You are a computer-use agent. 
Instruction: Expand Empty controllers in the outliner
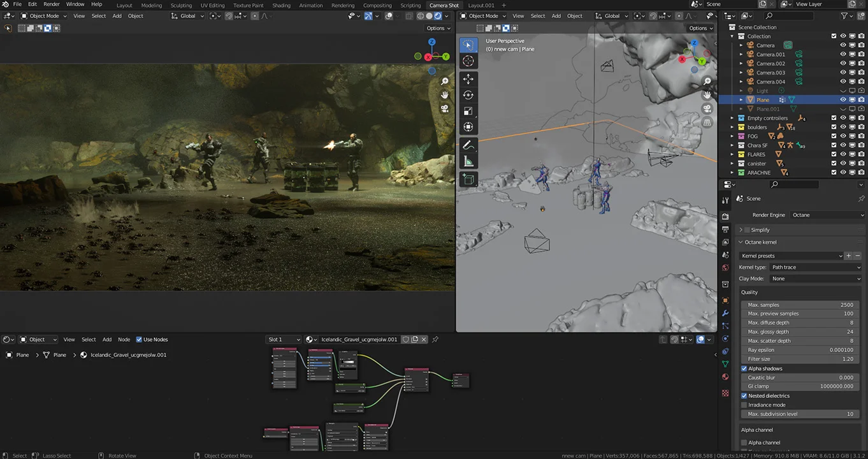tap(732, 118)
